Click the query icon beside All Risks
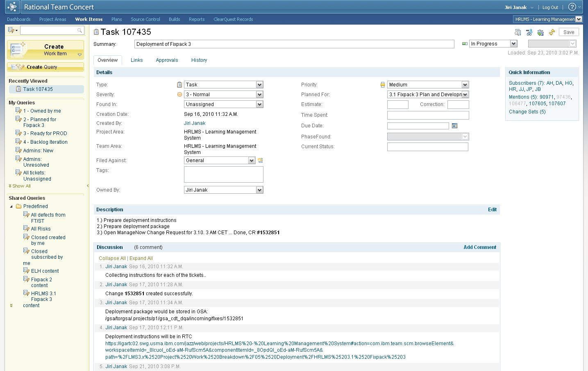 [x=26, y=228]
